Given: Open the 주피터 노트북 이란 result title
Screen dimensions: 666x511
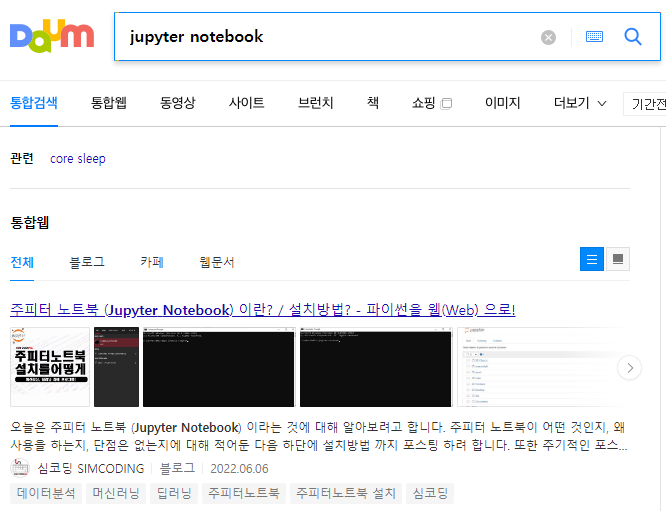Looking at the screenshot, I should [x=262, y=310].
